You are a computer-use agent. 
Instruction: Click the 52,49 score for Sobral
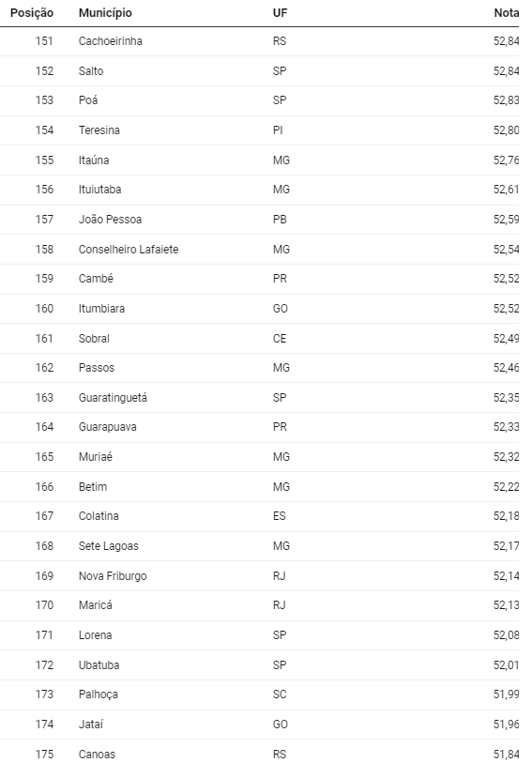click(x=506, y=338)
